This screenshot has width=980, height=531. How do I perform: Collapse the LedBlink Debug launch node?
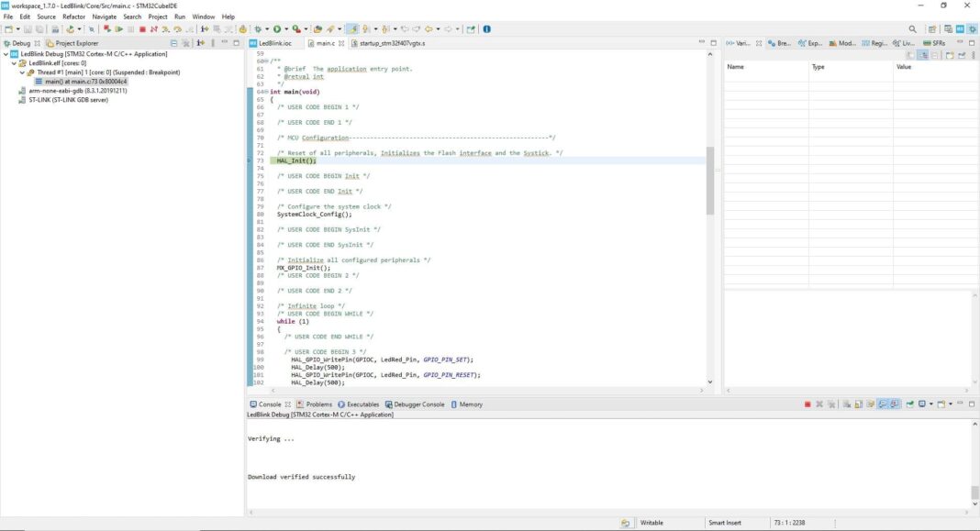click(6, 54)
